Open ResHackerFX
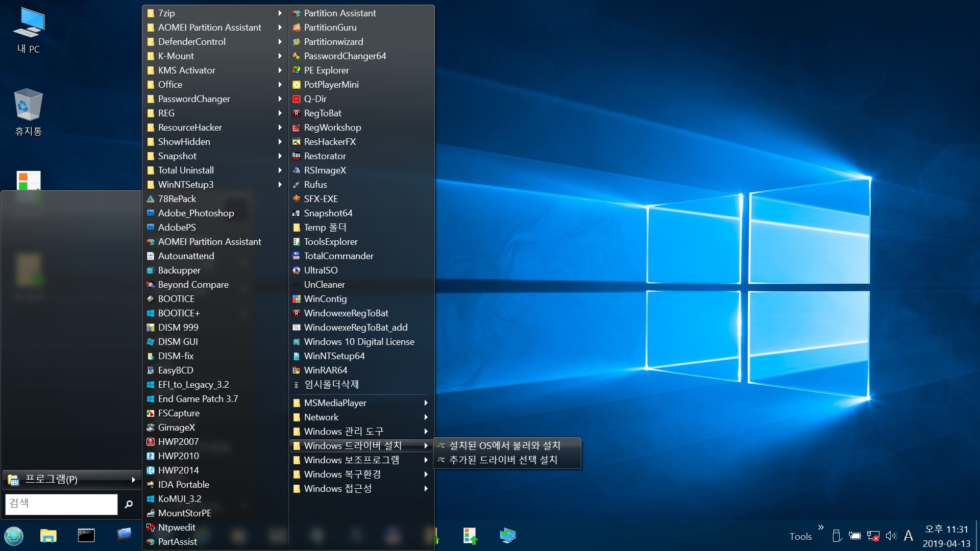Image resolution: width=980 pixels, height=551 pixels. coord(361,142)
